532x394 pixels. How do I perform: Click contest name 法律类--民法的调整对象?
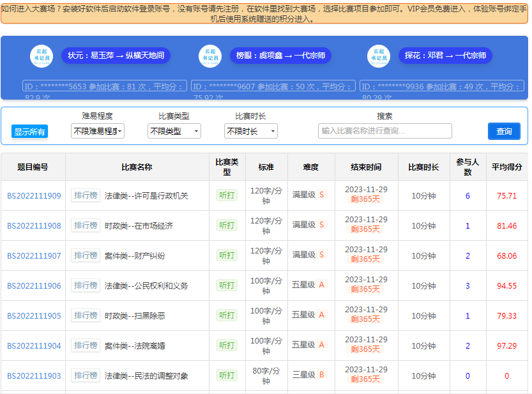pyautogui.click(x=146, y=376)
